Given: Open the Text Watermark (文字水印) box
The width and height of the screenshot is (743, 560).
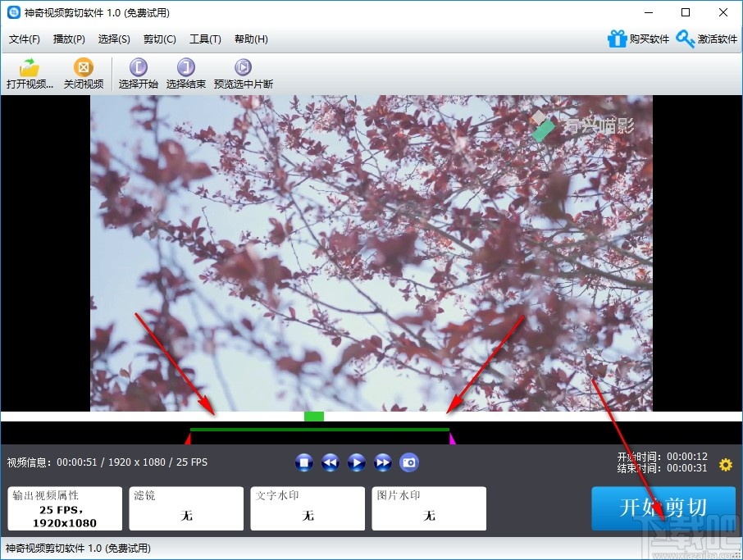Looking at the screenshot, I should pos(308,508).
